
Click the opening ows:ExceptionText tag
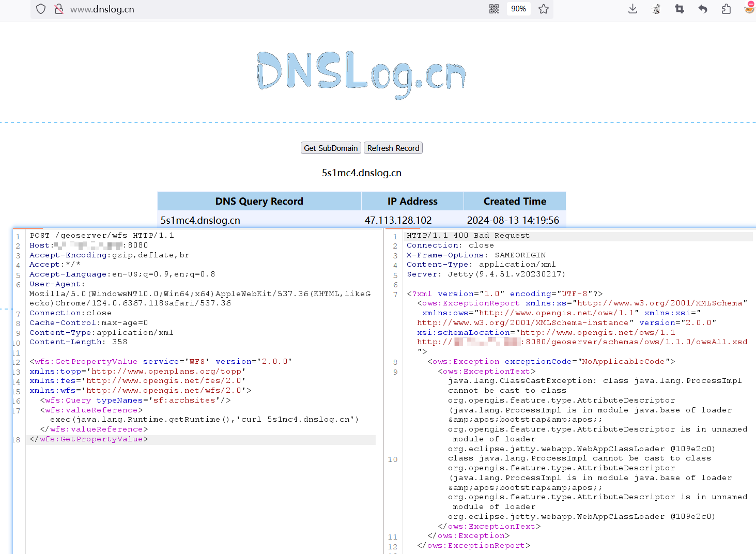[487, 372]
